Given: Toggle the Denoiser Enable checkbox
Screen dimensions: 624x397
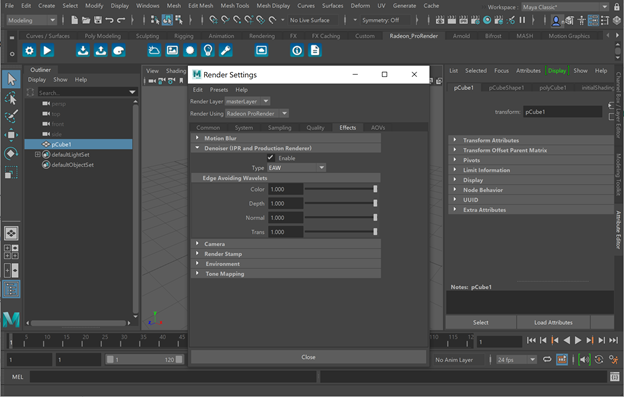Looking at the screenshot, I should tap(271, 158).
